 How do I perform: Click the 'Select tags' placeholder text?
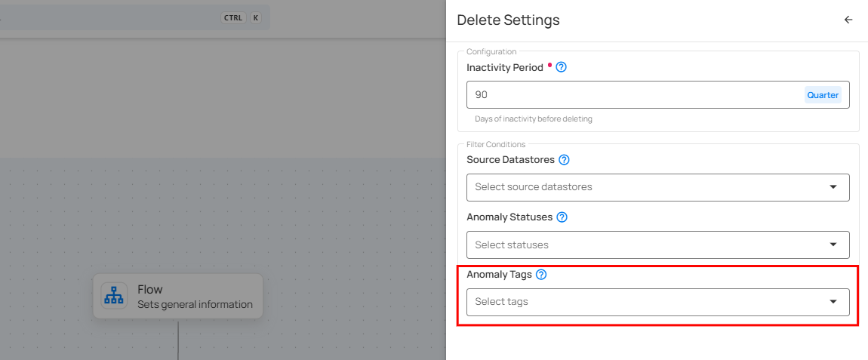(502, 302)
